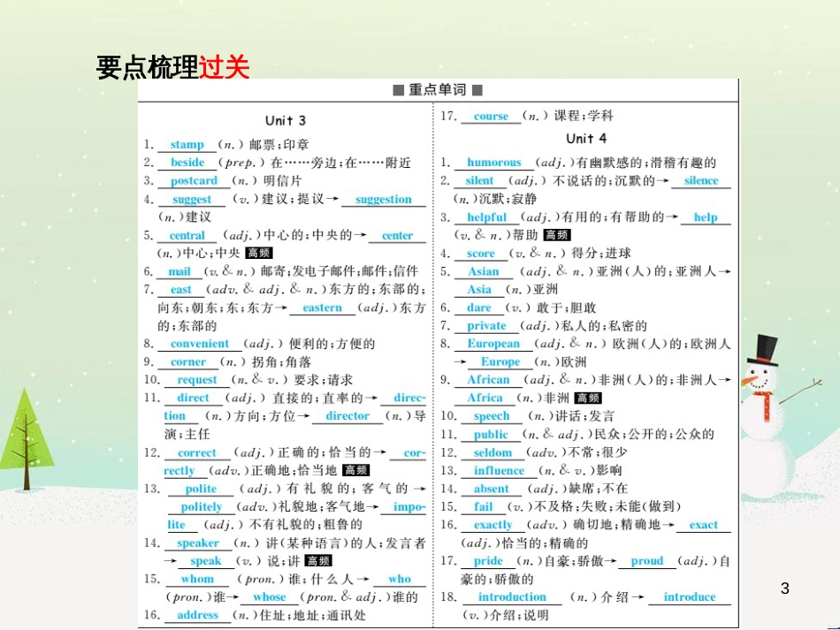Click the black square icon left of 重点单词
The width and height of the screenshot is (840, 630).
tap(397, 91)
